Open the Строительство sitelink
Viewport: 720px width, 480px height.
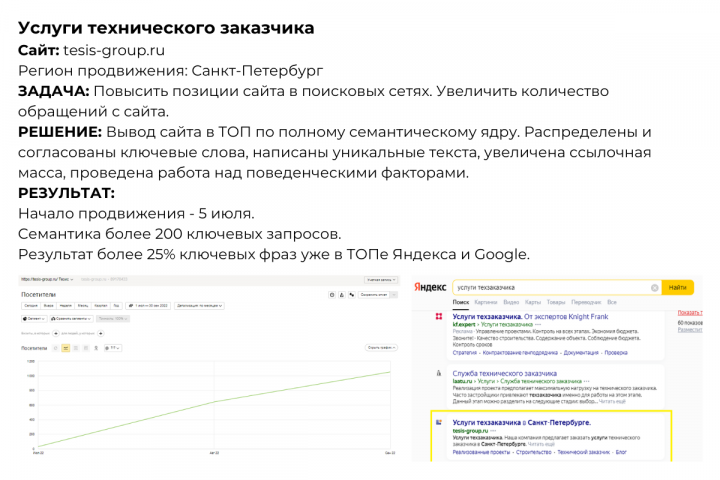(x=533, y=452)
